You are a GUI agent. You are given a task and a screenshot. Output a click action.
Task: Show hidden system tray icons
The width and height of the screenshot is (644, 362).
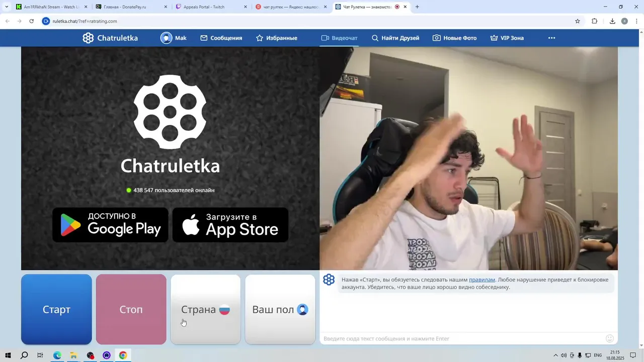[555, 355]
